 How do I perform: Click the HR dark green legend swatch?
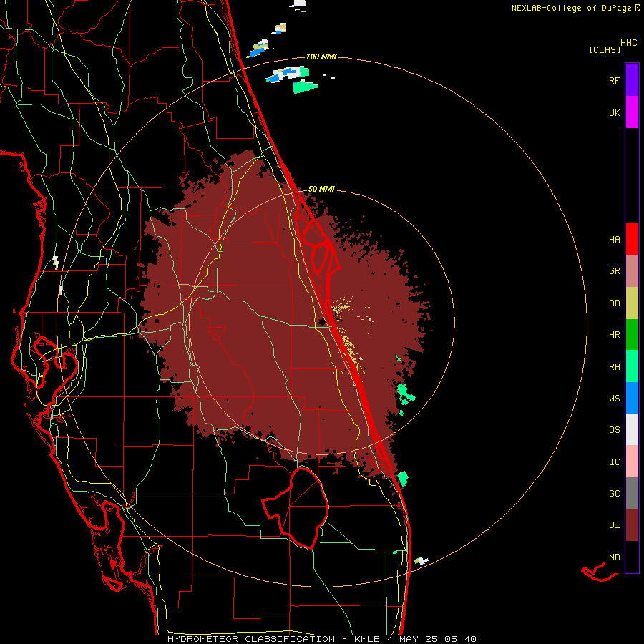632,335
